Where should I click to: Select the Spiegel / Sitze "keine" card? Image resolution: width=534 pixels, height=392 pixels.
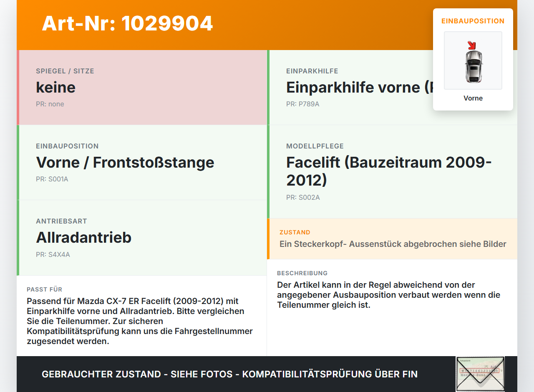pyautogui.click(x=142, y=88)
